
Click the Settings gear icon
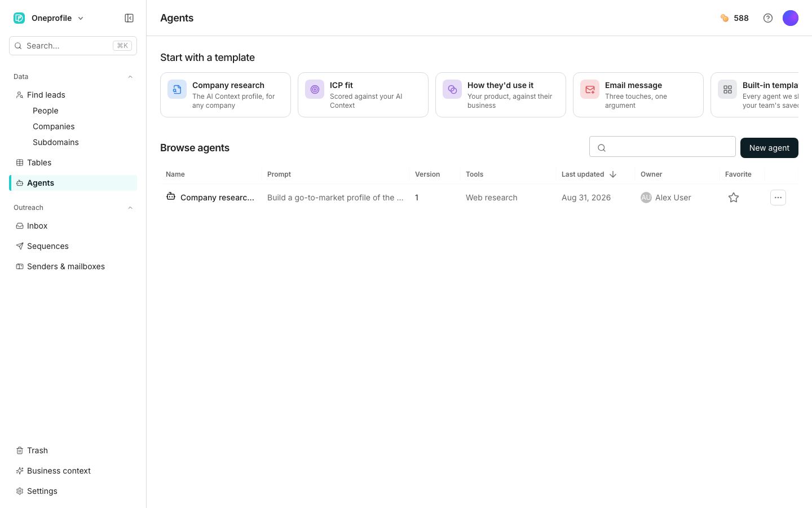20,491
